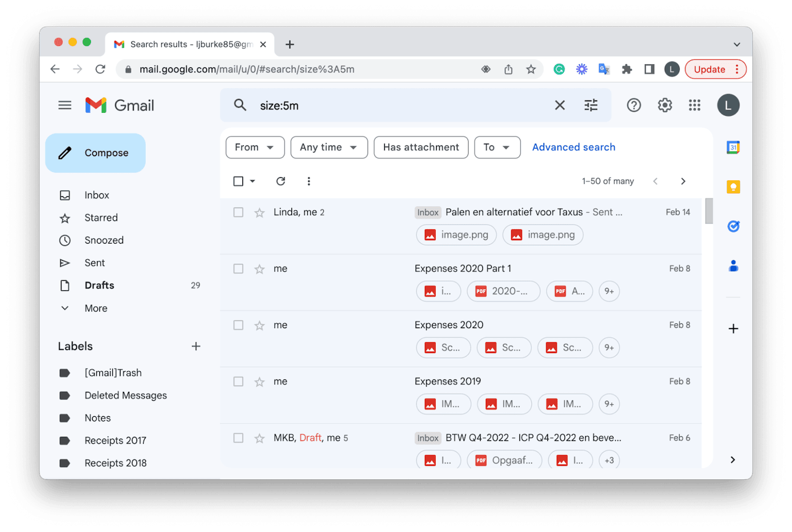Expand the Any time filter dropdown
This screenshot has height=532, width=792.
(329, 147)
